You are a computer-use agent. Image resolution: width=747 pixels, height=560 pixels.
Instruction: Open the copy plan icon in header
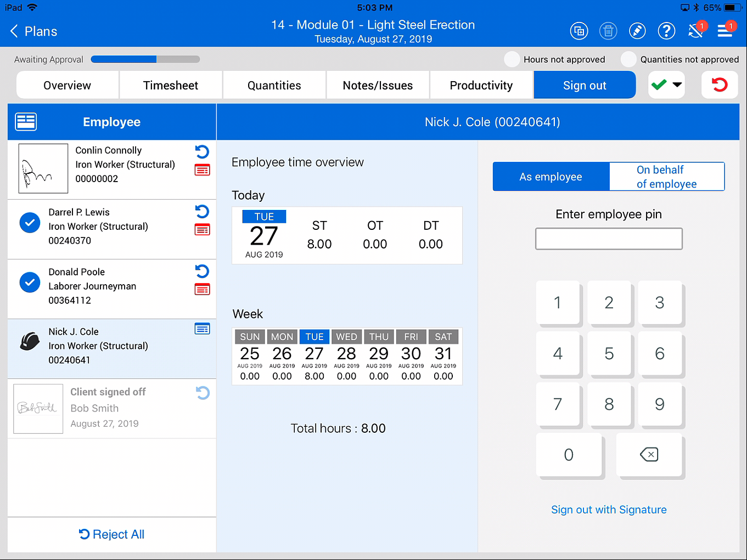coord(579,31)
